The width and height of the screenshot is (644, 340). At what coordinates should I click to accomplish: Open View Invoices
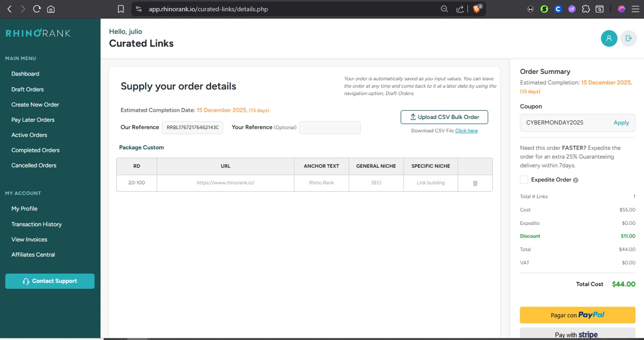tap(29, 240)
